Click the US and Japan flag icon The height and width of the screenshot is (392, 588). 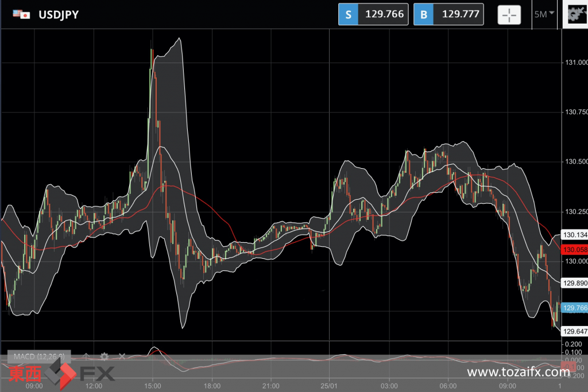(x=21, y=15)
